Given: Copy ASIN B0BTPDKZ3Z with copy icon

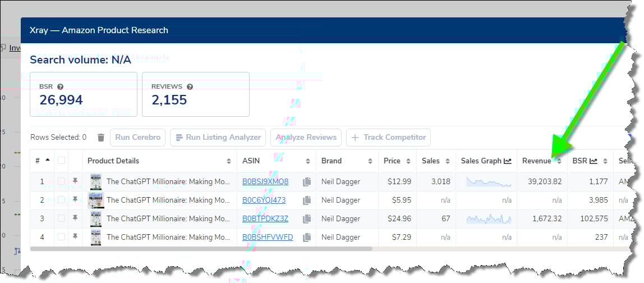Looking at the screenshot, I should pos(306,219).
